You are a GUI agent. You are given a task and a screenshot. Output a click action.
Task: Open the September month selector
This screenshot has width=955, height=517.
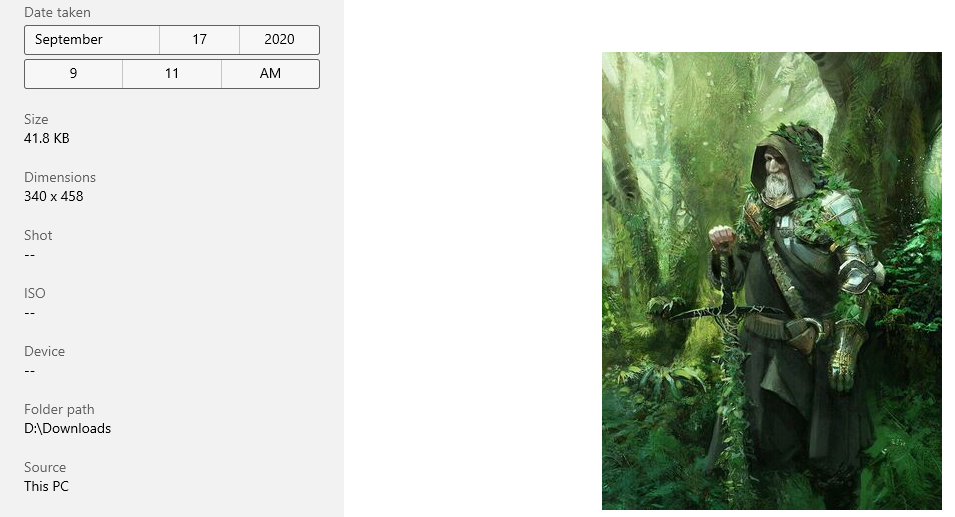pos(92,40)
